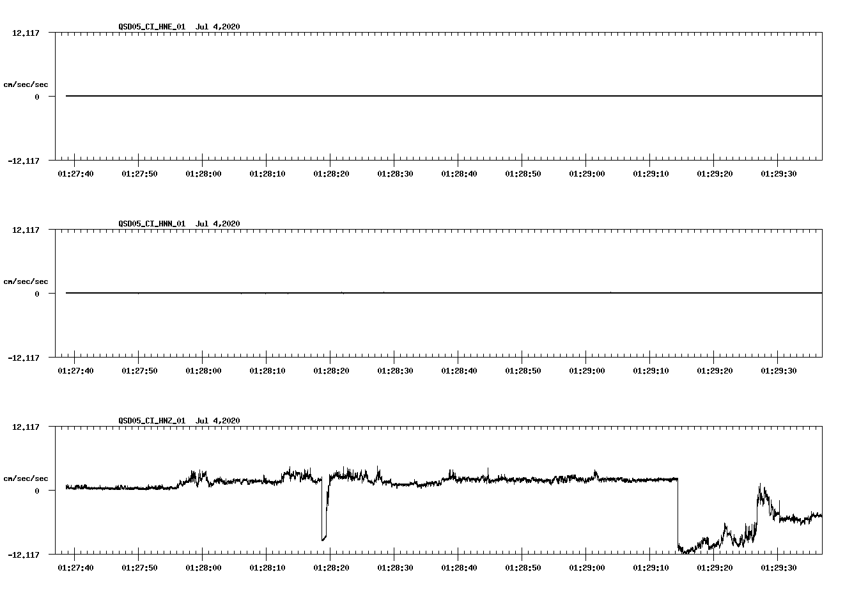Click the 01:29:10 time label under HNZ plot
Image resolution: width=868 pixels, height=591 pixels.
[651, 568]
